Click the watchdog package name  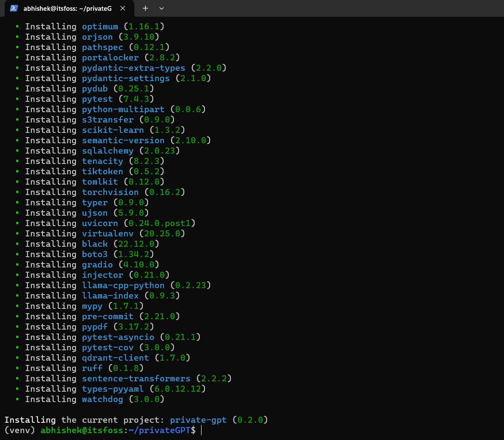pos(102,399)
